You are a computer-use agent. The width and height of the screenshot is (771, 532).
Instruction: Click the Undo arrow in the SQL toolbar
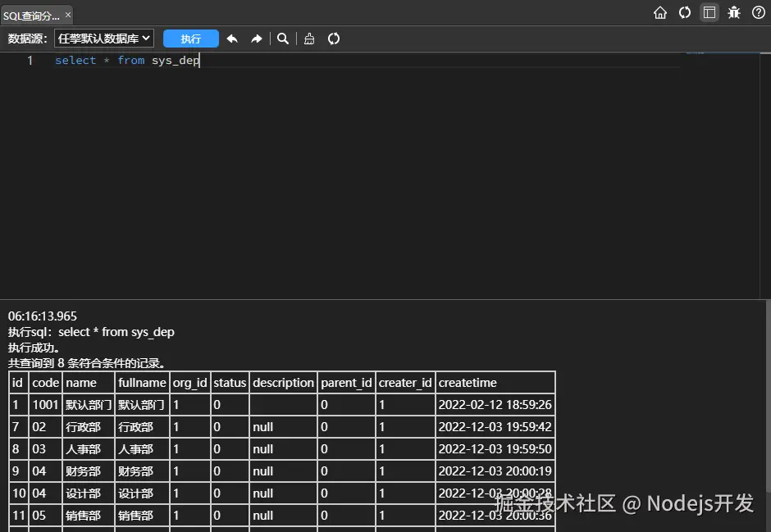pos(232,38)
